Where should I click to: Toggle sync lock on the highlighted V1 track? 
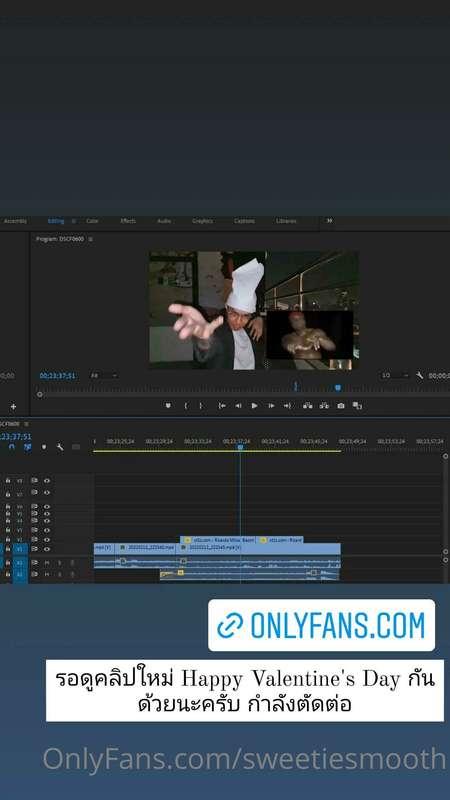click(x=34, y=549)
